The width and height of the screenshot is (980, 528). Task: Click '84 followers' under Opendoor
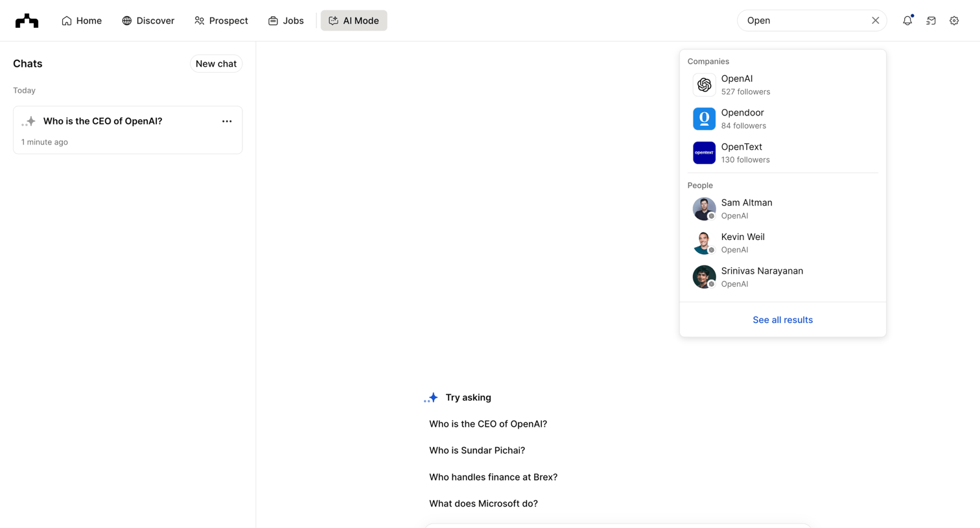(743, 126)
